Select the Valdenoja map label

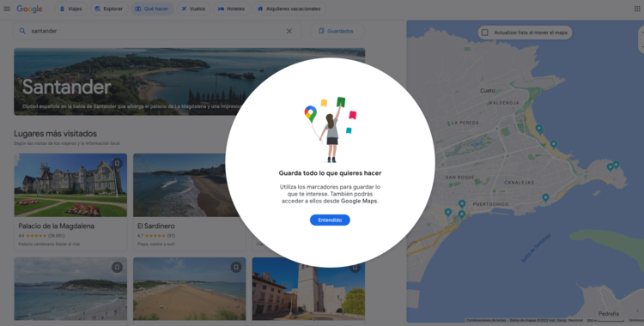click(x=504, y=103)
